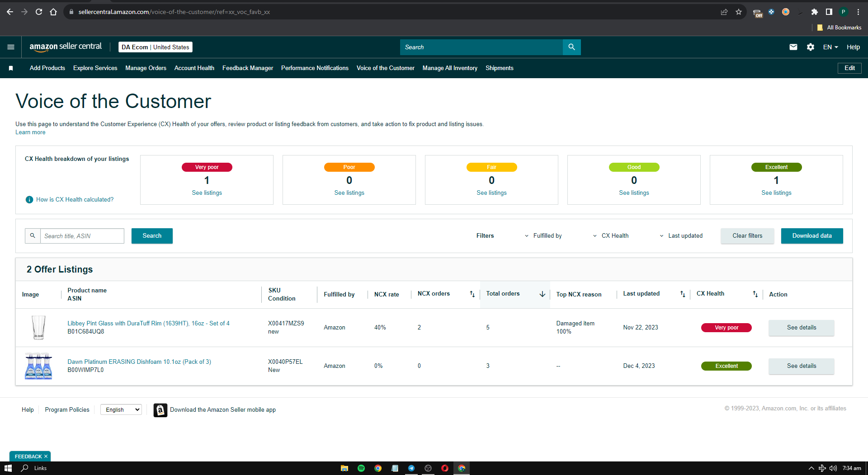Screen dimensions: 868x475
Task: Click the bookmark flag icon in favorites bar
Action: (x=11, y=68)
